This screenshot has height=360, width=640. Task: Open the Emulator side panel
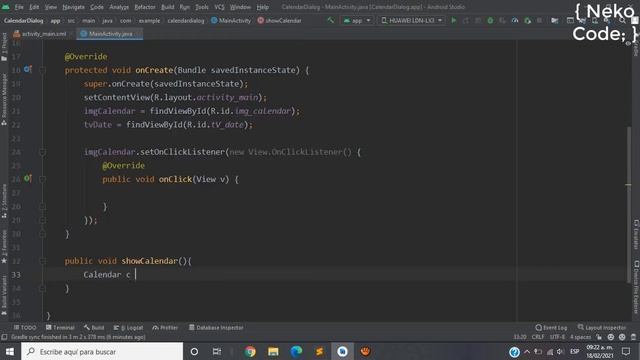(x=636, y=234)
